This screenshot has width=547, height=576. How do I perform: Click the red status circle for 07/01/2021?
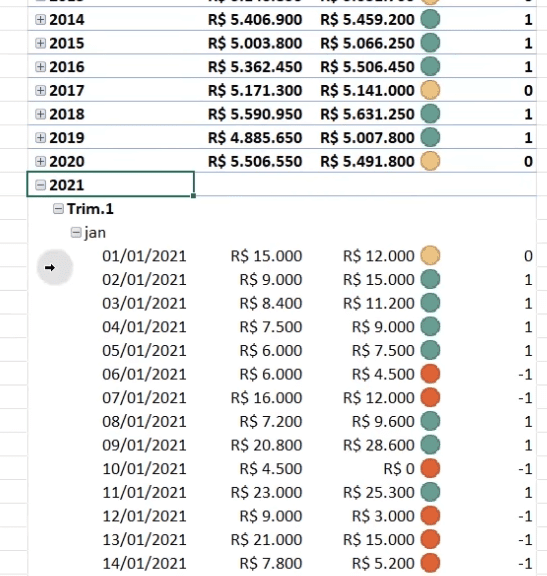(x=430, y=397)
